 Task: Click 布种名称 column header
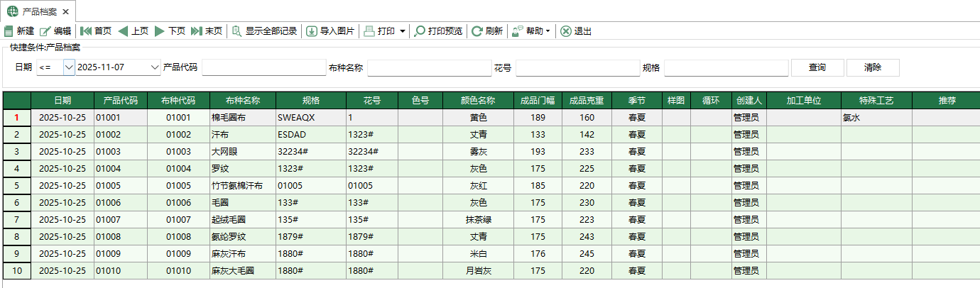243,100
